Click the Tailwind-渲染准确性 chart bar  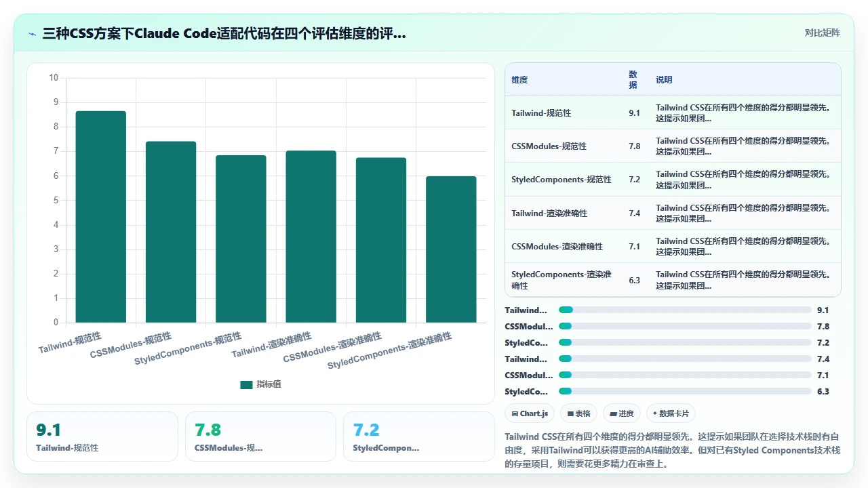tap(311, 237)
